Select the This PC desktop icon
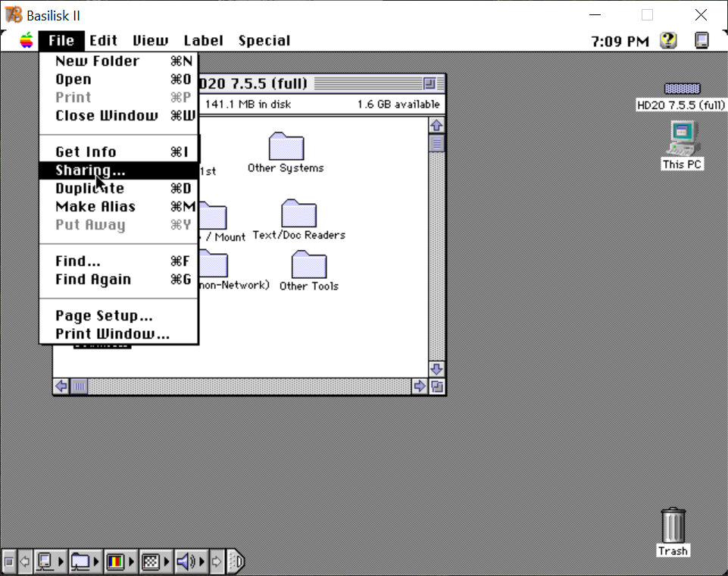The image size is (728, 576). click(683, 138)
